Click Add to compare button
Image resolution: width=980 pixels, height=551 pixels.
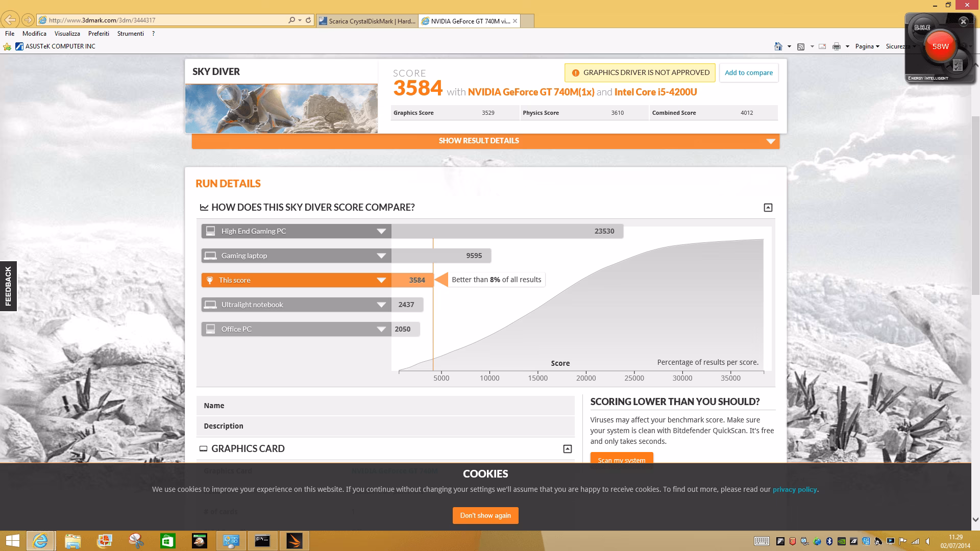748,72
